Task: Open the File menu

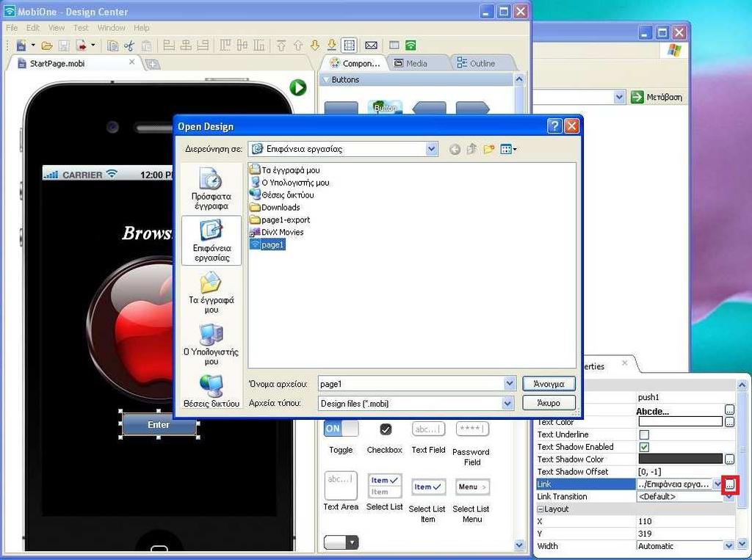Action: pyautogui.click(x=12, y=28)
